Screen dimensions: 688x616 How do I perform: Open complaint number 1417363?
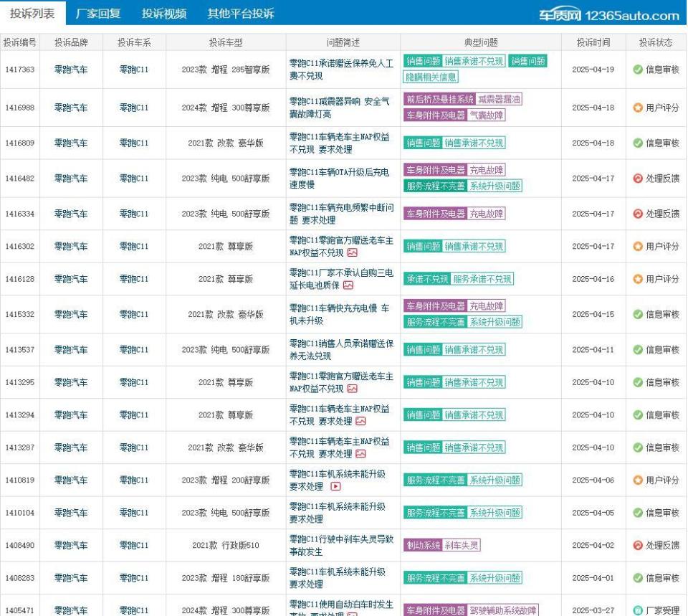pos(22,67)
